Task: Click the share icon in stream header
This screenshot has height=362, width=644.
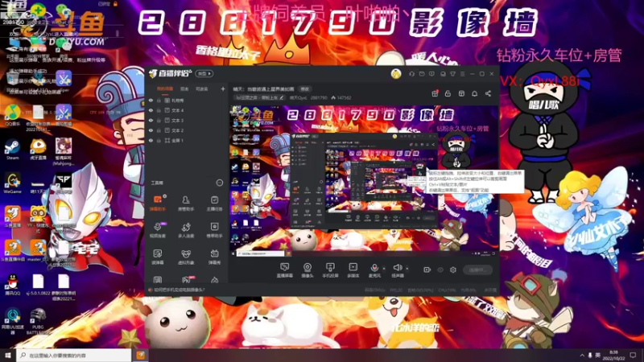Action: tap(488, 93)
